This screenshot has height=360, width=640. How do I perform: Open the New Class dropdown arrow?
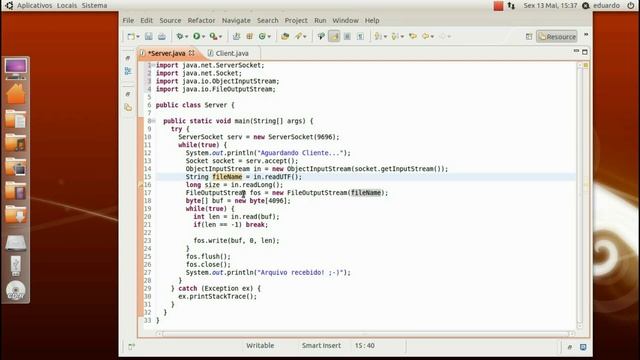pos(269,37)
